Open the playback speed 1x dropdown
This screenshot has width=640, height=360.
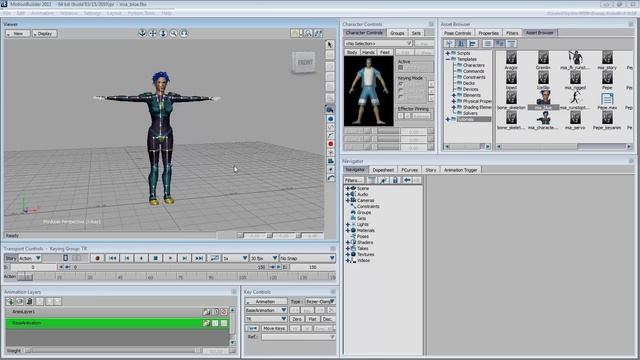pyautogui.click(x=236, y=258)
